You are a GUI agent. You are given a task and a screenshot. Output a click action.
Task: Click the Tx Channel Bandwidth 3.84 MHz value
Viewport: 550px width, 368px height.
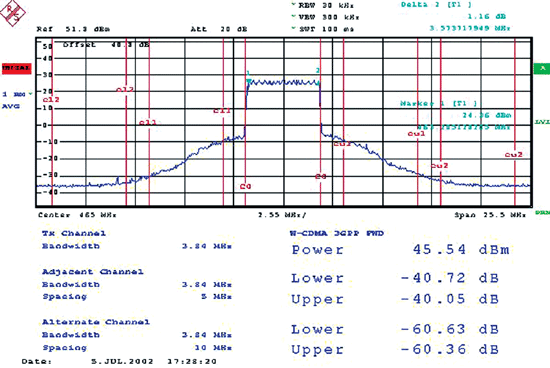pos(207,246)
